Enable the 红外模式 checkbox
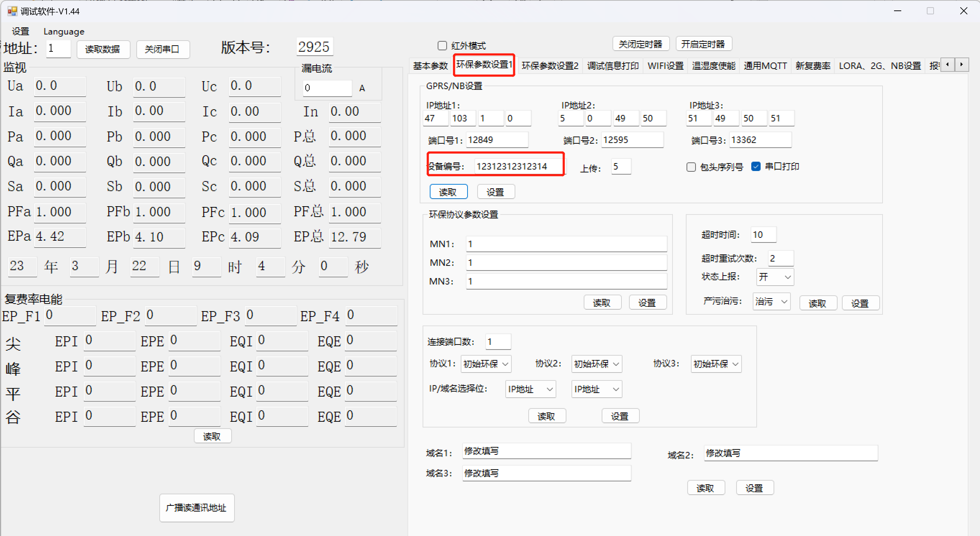 [x=442, y=46]
